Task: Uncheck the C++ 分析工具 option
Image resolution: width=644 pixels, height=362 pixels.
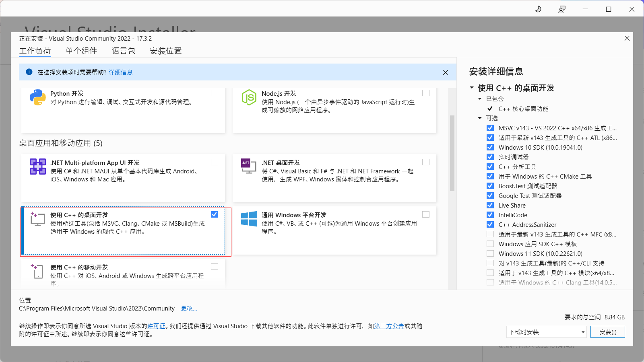Action: [x=490, y=167]
